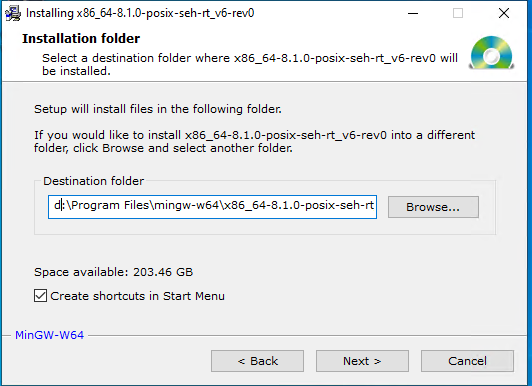Click the 'Create shortcuts in Start Menu' label text
532x386 pixels.
pyautogui.click(x=137, y=296)
